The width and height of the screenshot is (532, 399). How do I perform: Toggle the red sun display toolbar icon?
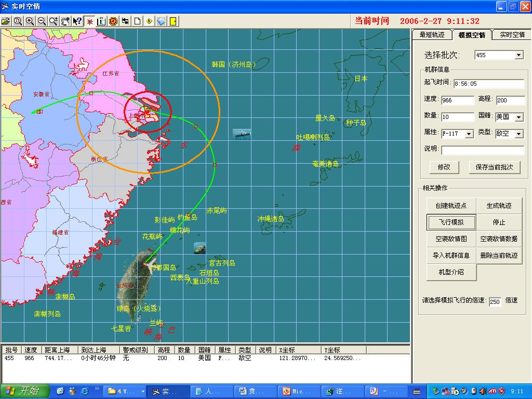[89, 22]
